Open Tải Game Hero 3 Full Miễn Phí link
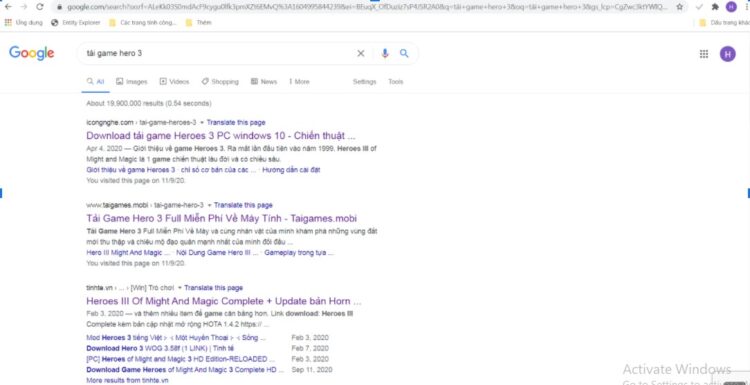Screen dimensions: 750x385 point(221,218)
